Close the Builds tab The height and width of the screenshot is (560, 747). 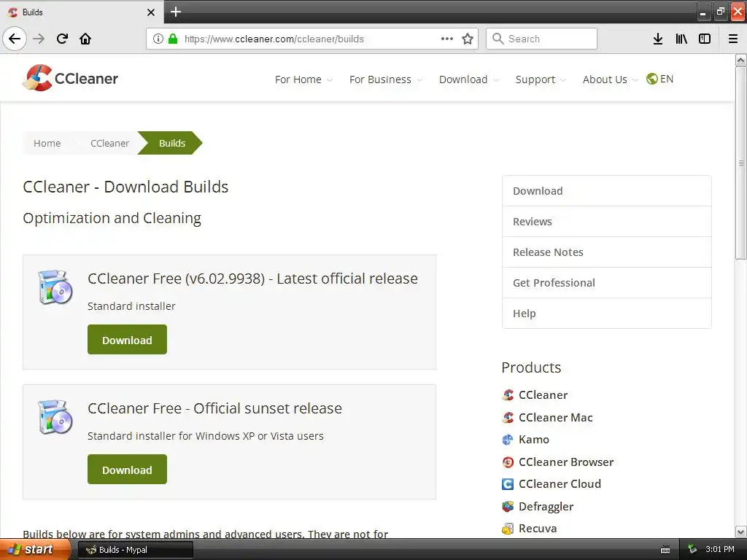(151, 12)
